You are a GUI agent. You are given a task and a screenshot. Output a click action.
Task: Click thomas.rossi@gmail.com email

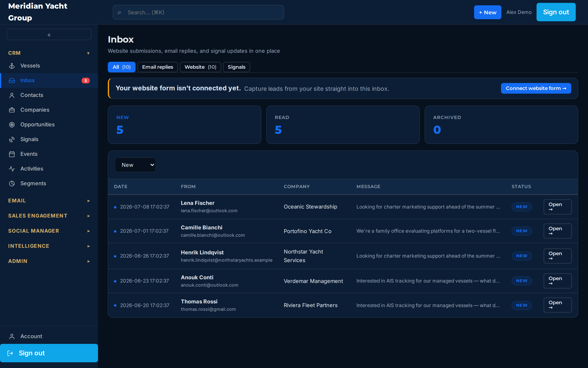tap(208, 309)
